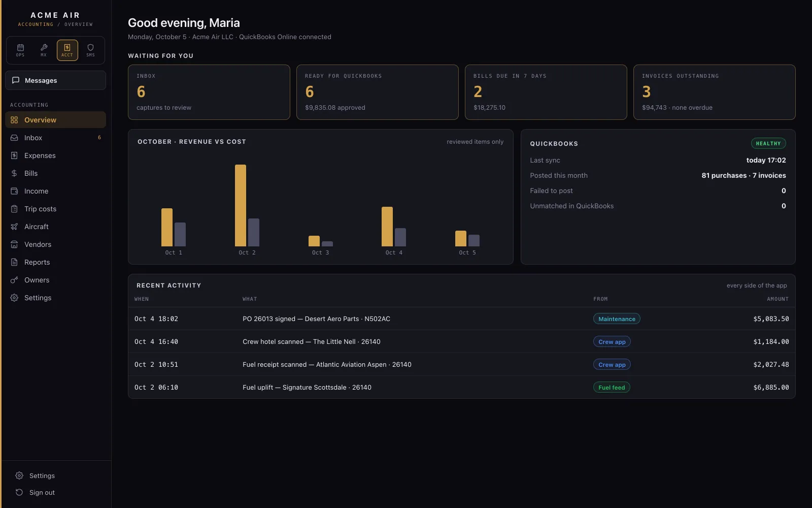Open the Bills due in 7 days card
The image size is (812, 508).
(x=546, y=92)
